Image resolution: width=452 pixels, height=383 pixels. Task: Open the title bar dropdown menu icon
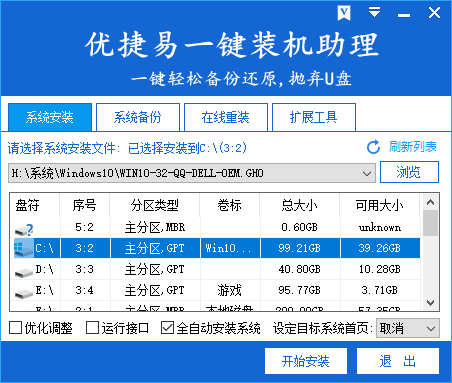[374, 12]
